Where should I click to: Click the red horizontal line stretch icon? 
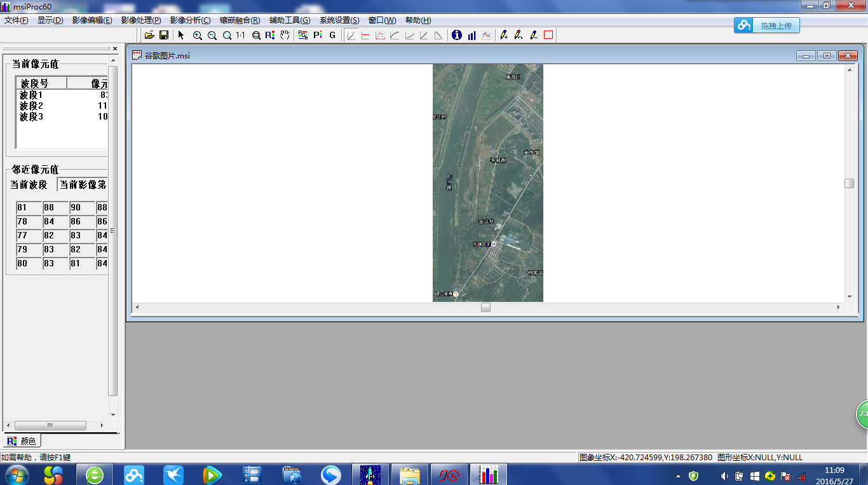[365, 36]
